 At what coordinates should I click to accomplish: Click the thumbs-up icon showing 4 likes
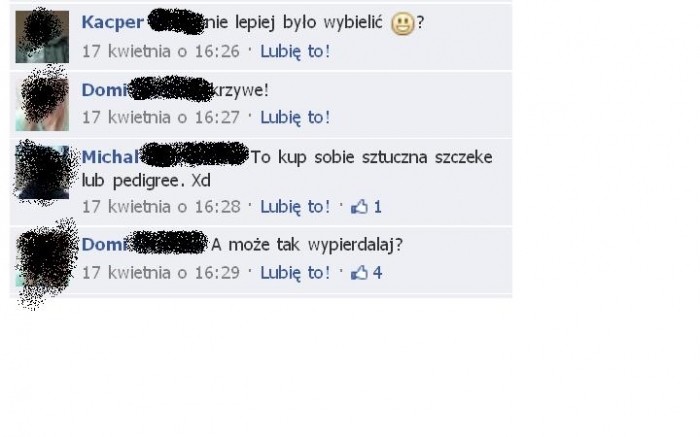coord(359,272)
